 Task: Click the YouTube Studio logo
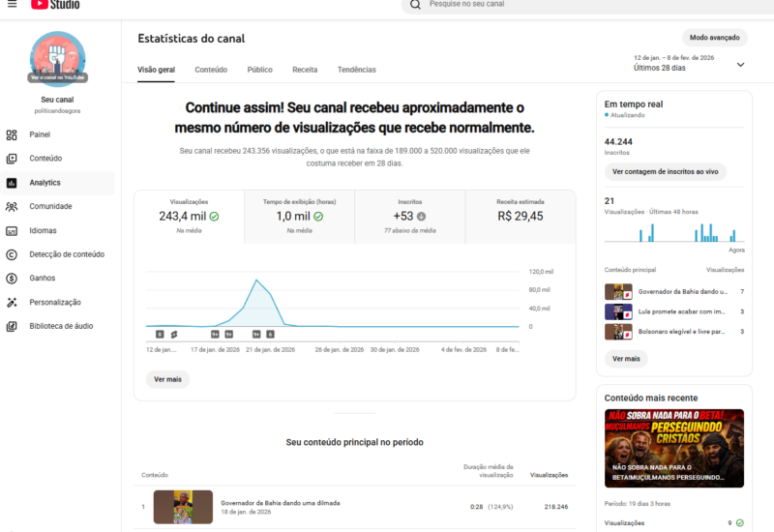pos(55,5)
